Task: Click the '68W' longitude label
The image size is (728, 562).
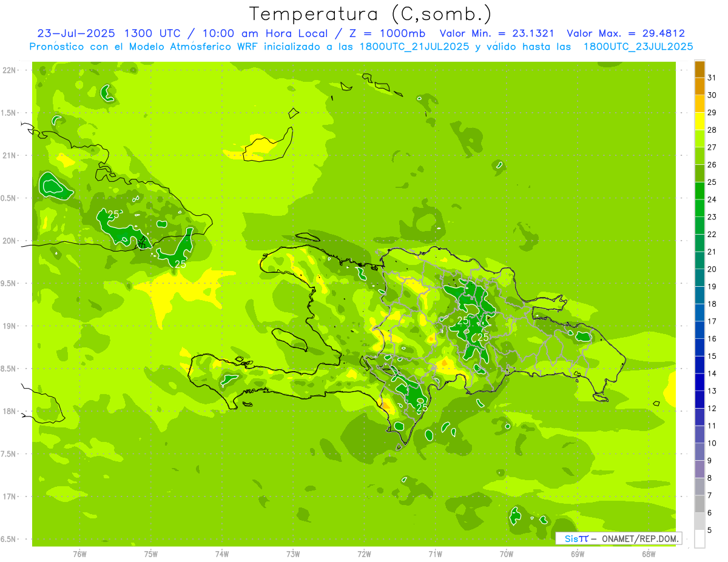Action: click(x=649, y=554)
